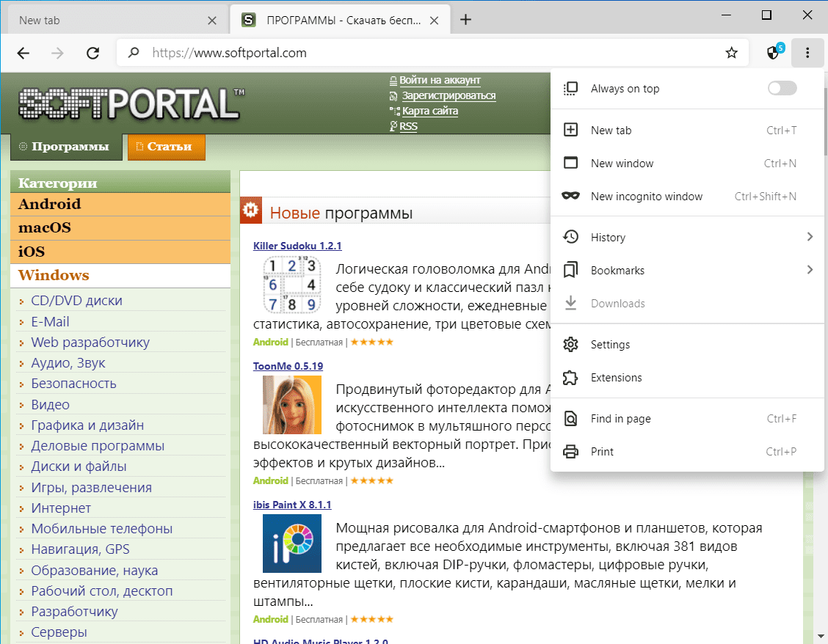Expand the History submenu arrow

click(810, 237)
